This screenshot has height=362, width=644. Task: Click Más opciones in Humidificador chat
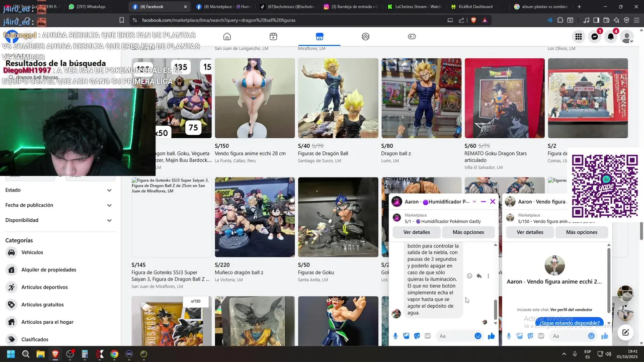click(468, 232)
